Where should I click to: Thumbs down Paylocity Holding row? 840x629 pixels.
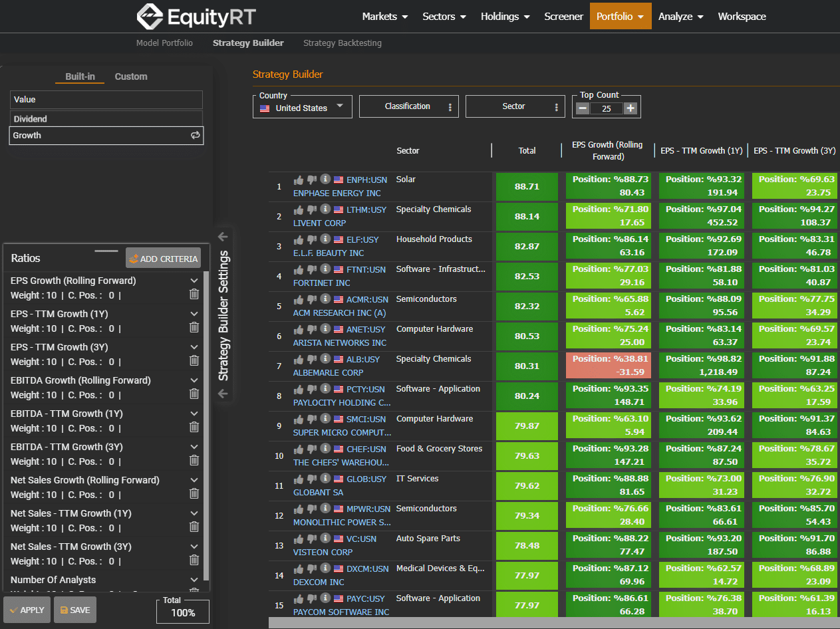(x=312, y=389)
